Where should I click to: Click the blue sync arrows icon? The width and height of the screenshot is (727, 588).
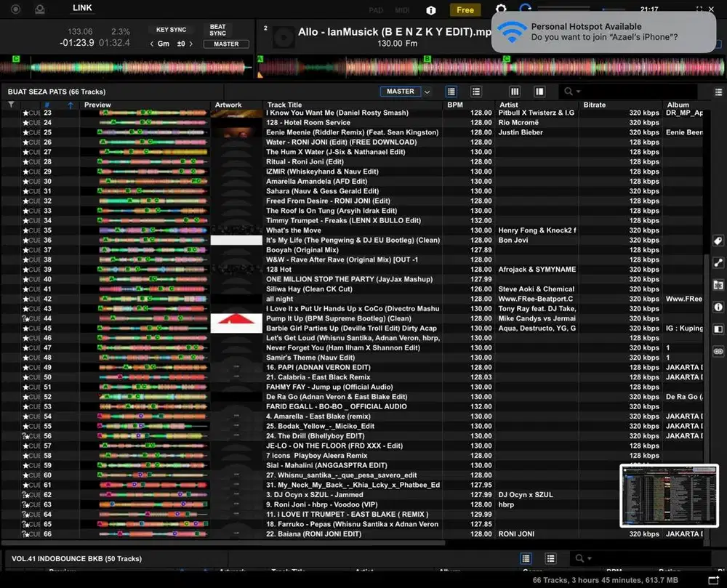coord(526,8)
